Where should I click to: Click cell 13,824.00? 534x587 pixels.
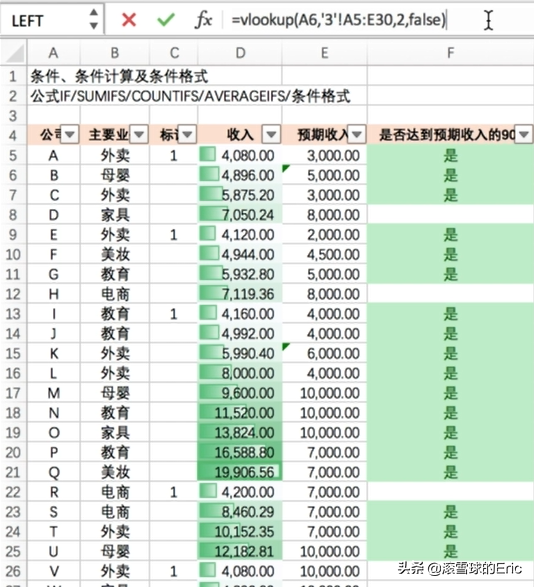[x=240, y=433]
